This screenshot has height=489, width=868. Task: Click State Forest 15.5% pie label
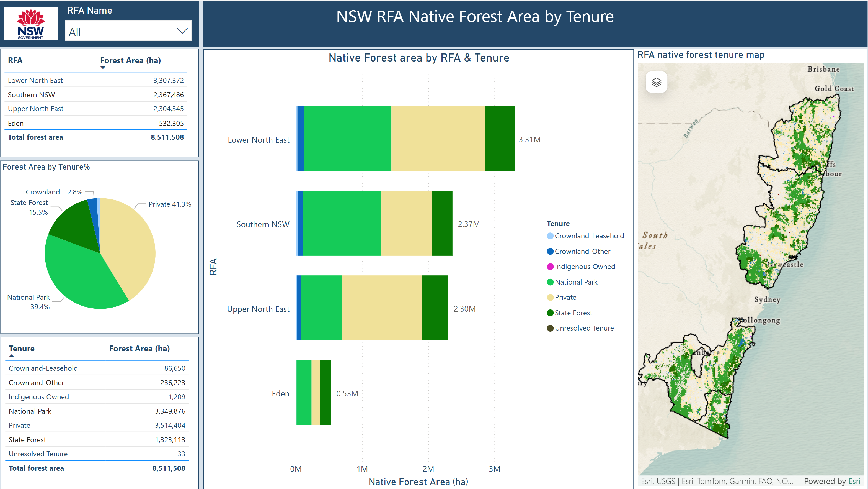coord(29,208)
